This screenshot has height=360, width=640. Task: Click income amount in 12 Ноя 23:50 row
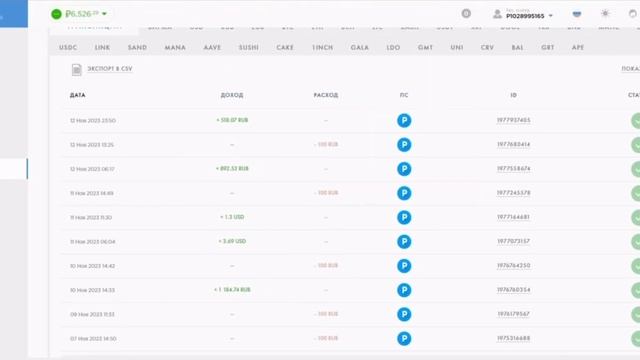point(232,120)
